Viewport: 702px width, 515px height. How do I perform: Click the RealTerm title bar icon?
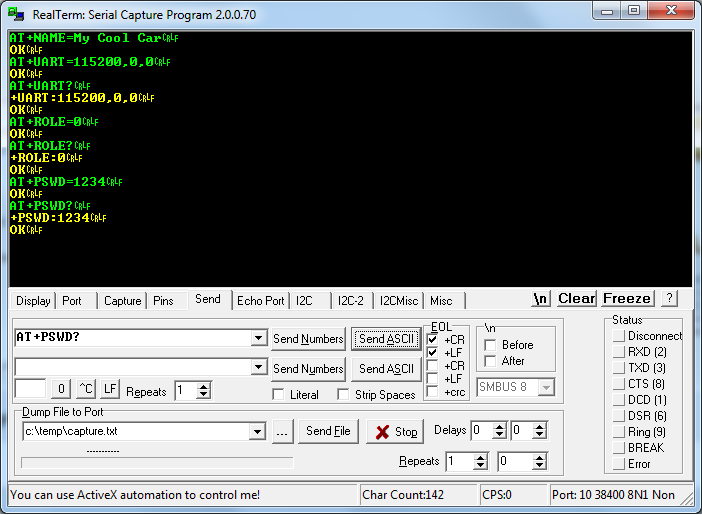coord(16,13)
